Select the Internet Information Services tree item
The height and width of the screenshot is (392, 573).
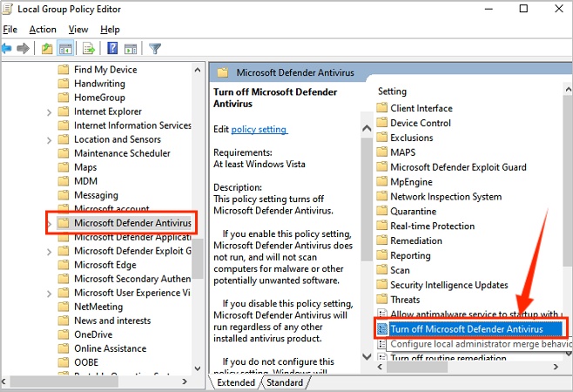click(x=132, y=125)
